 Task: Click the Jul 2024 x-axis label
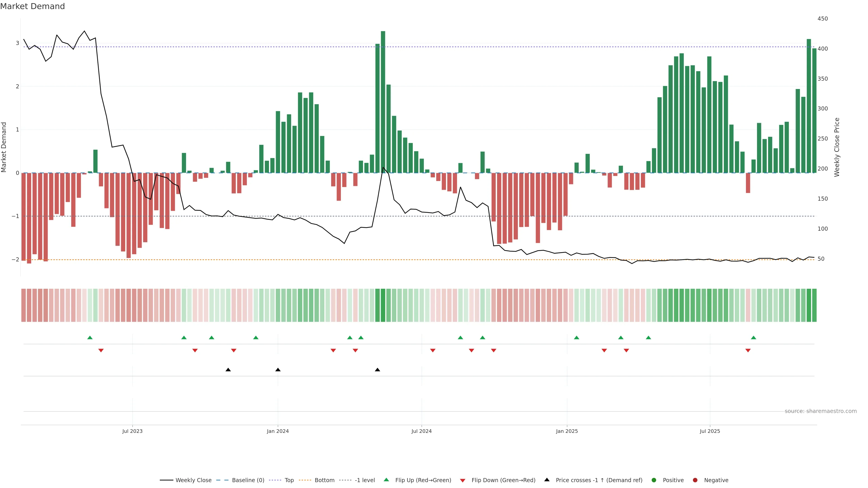click(x=422, y=431)
